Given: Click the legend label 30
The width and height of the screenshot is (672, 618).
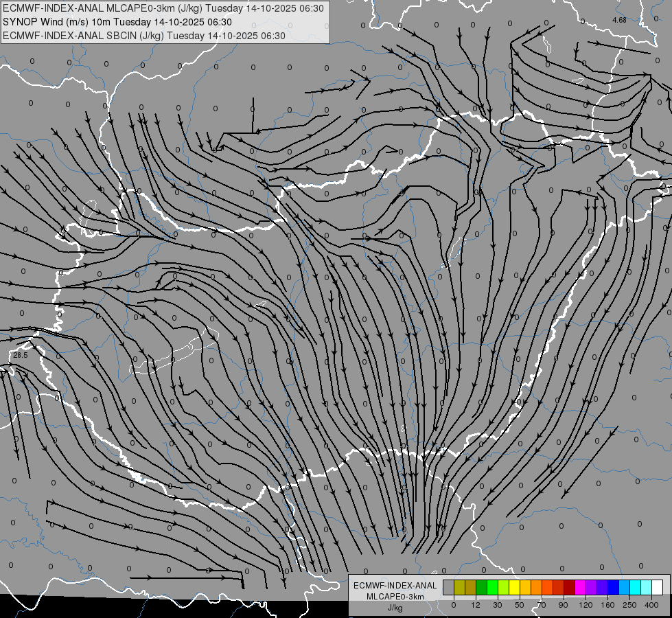Looking at the screenshot, I should click(x=498, y=605).
